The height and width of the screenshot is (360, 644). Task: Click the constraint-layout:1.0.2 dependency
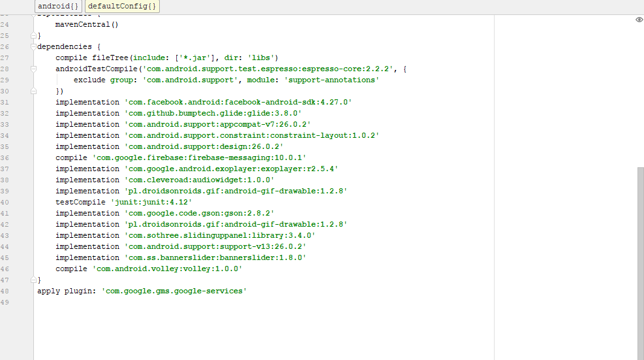click(x=251, y=136)
